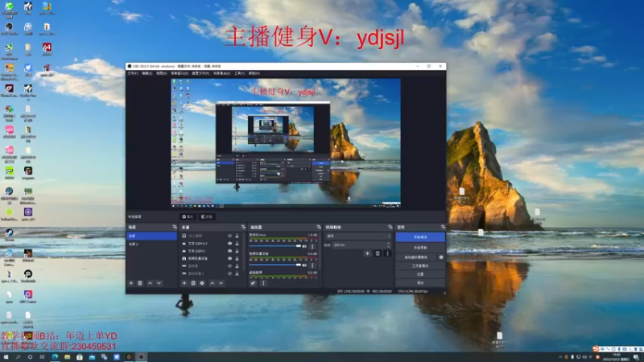Image resolution: width=644 pixels, height=362 pixels.
Task: Pop out the Controls dock panel
Action: pyautogui.click(x=443, y=227)
